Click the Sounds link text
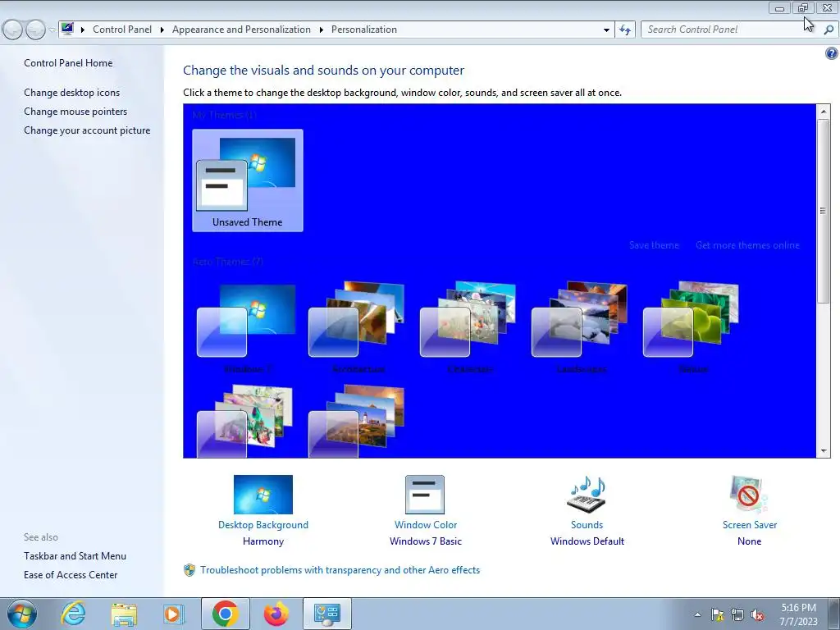Image resolution: width=840 pixels, height=630 pixels. tap(587, 525)
